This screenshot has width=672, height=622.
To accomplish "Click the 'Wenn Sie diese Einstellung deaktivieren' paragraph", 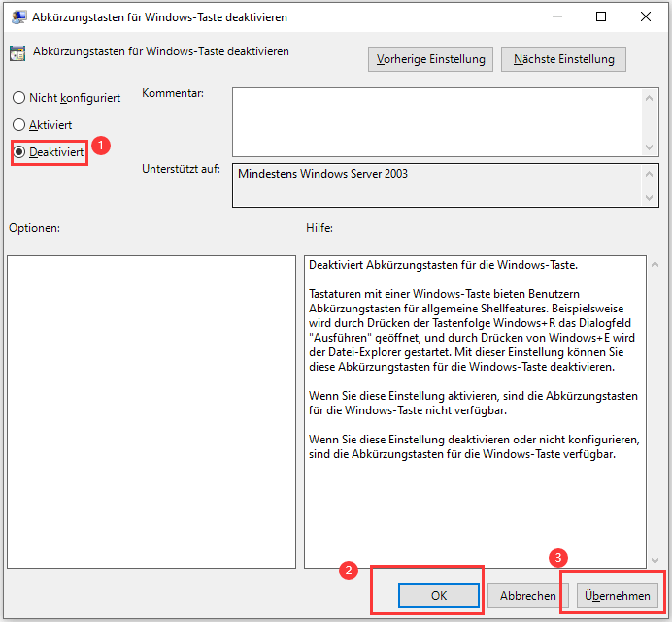I will [474, 446].
